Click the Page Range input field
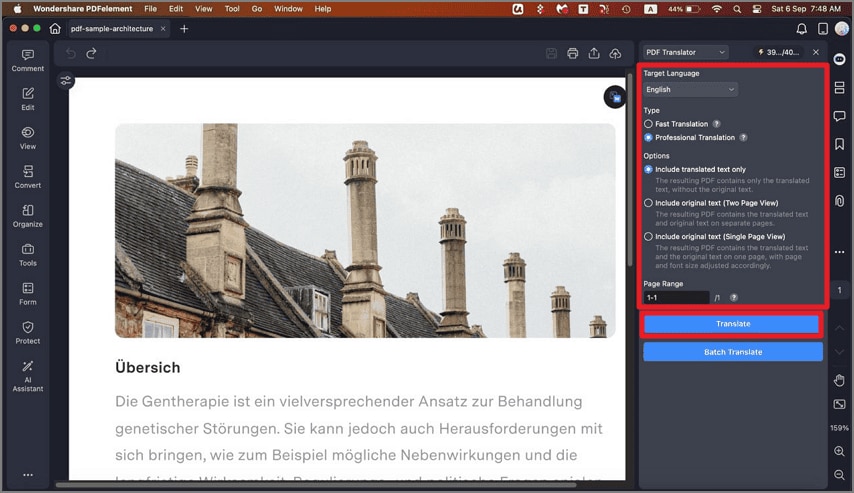Screen dimensions: 854x493 pos(676,297)
